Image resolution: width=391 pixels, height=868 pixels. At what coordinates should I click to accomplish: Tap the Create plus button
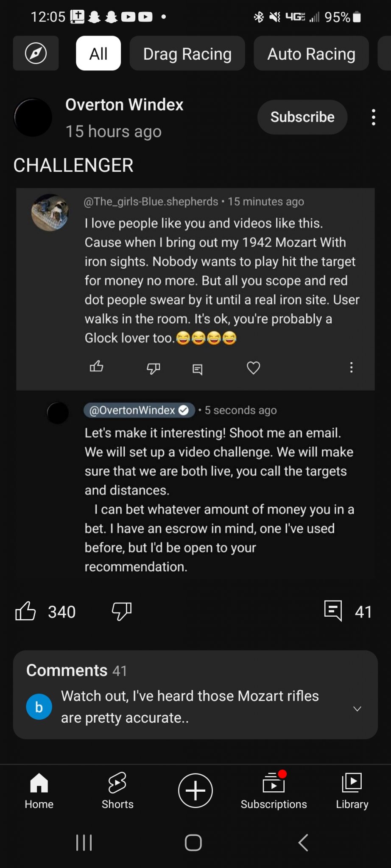coord(195,790)
